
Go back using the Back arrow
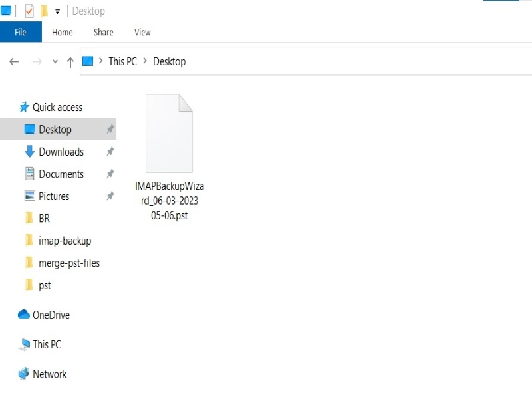click(14, 61)
